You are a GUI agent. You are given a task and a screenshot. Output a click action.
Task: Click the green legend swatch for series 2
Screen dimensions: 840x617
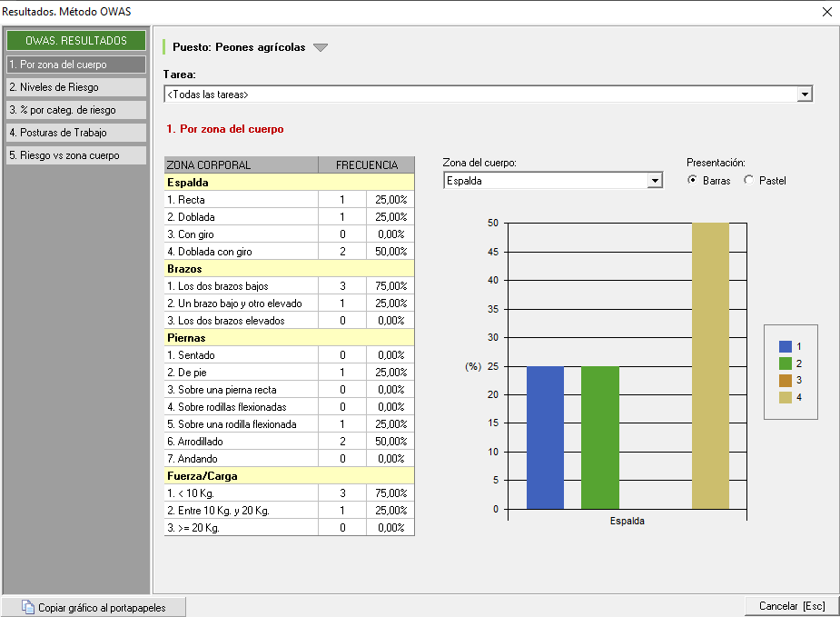786,363
